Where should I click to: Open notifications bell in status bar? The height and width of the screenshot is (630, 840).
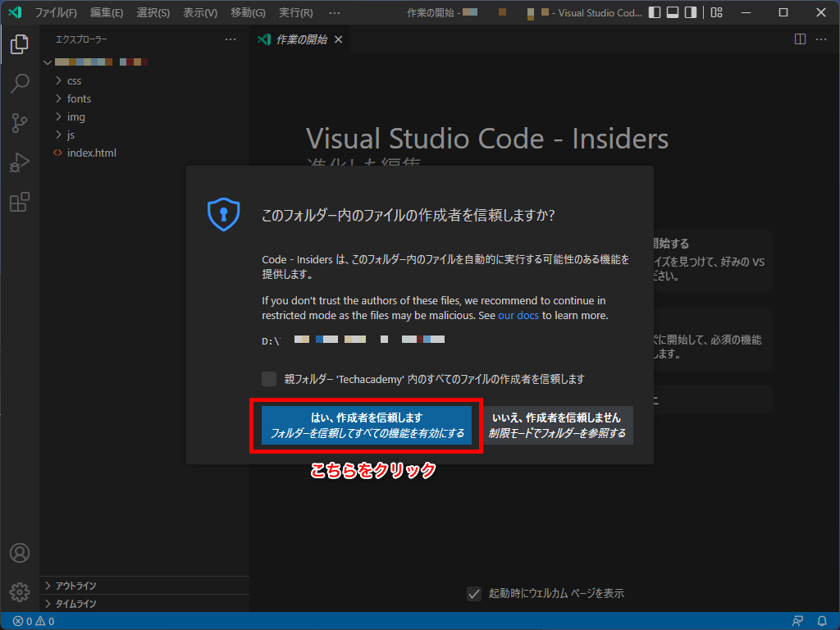point(822,622)
